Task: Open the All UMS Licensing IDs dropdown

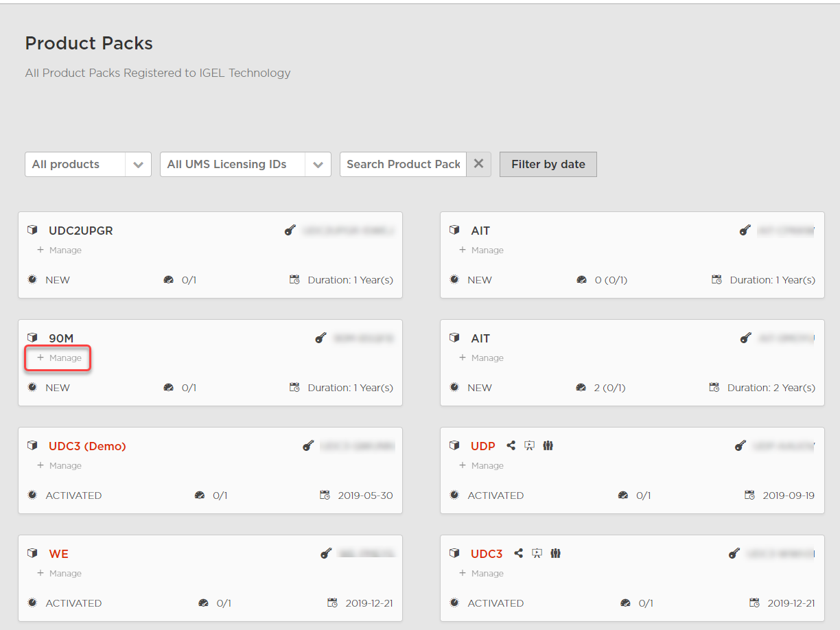Action: [245, 165]
